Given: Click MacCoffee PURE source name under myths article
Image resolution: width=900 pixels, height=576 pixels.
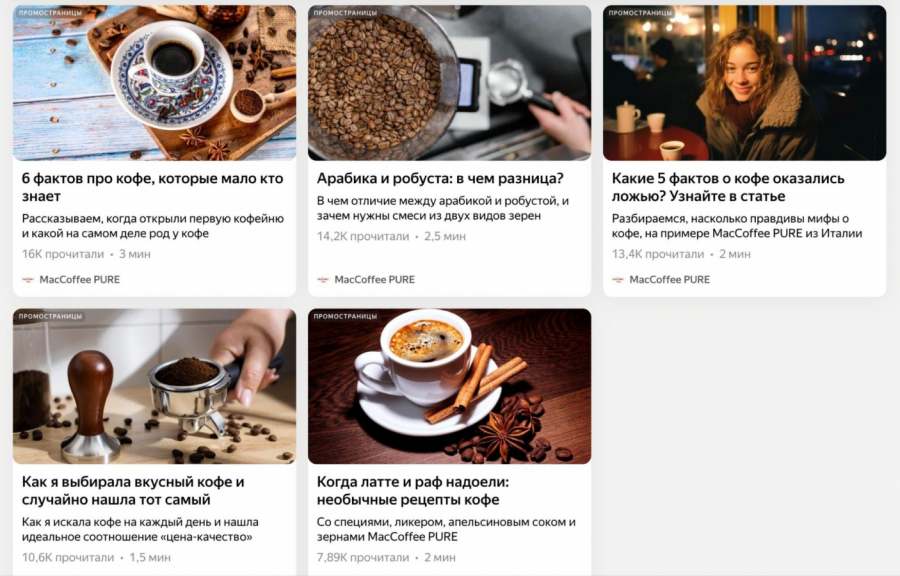Looking at the screenshot, I should [669, 280].
